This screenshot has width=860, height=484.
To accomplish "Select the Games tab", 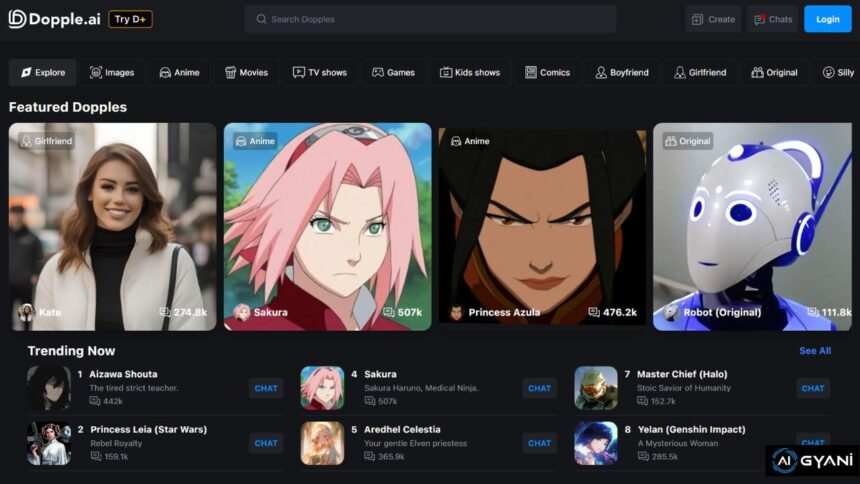I will tap(393, 72).
